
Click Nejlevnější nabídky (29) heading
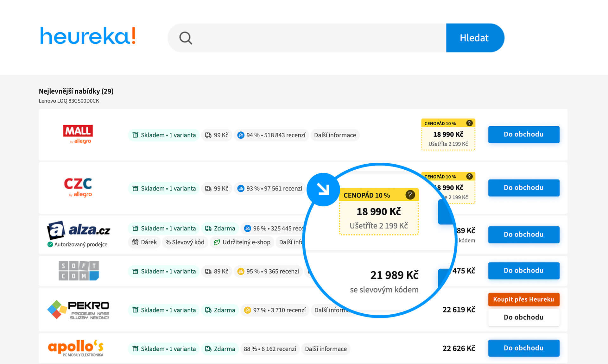point(76,91)
